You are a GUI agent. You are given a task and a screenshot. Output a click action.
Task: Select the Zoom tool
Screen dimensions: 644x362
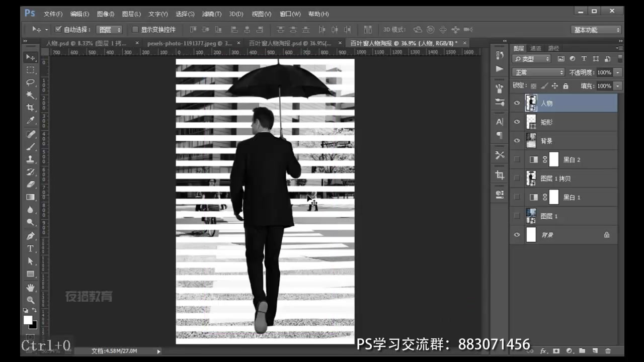pos(31,300)
